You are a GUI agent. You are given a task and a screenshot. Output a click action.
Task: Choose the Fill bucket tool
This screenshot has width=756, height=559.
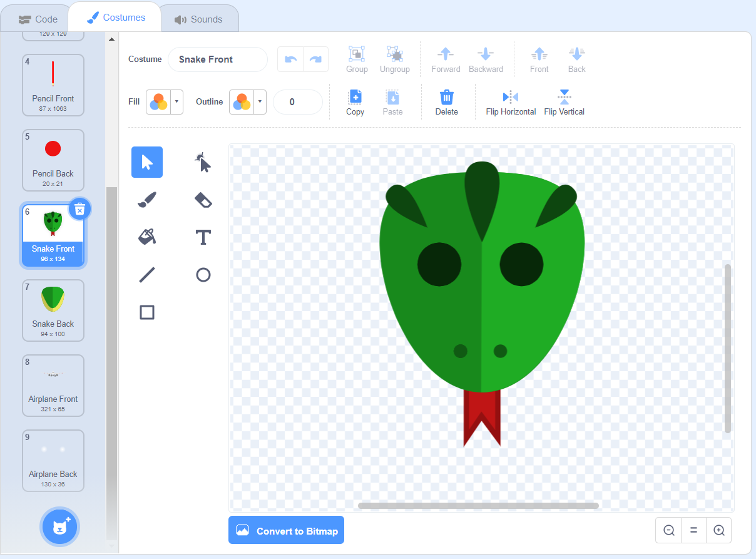(146, 237)
